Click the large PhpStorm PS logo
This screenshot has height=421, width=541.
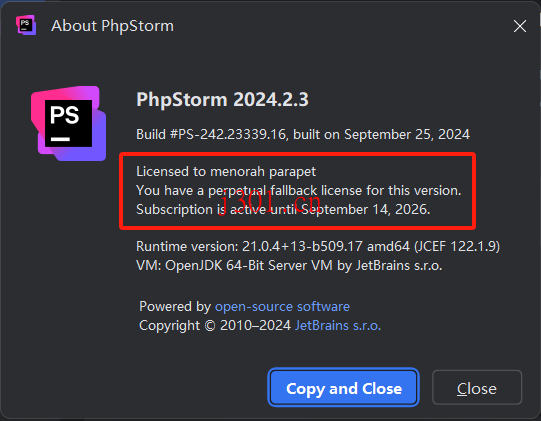(68, 124)
